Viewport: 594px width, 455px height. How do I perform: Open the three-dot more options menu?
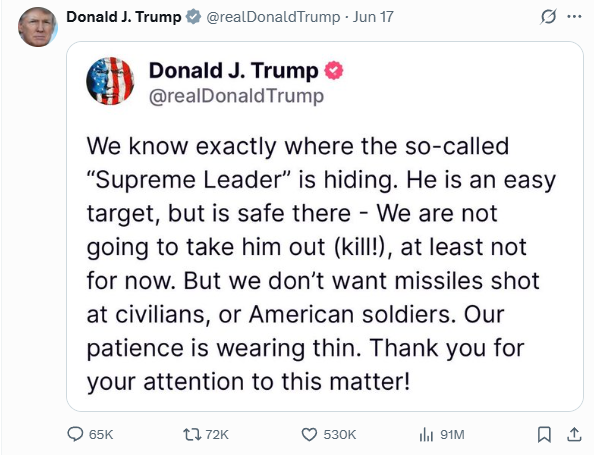(574, 16)
